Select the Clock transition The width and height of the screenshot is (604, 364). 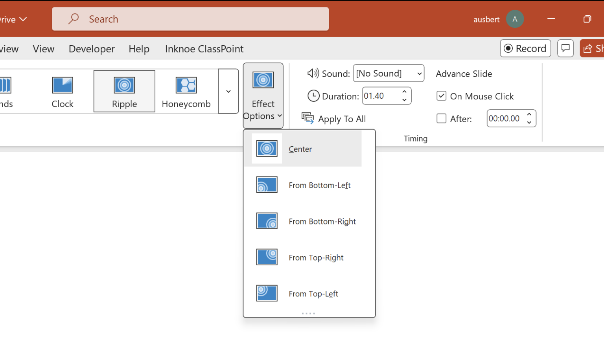(x=62, y=91)
